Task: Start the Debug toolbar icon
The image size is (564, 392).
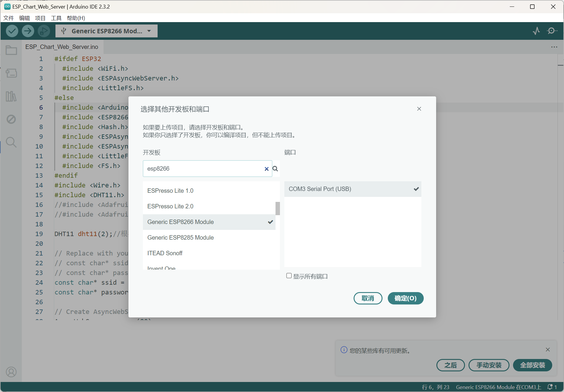Action: click(44, 31)
